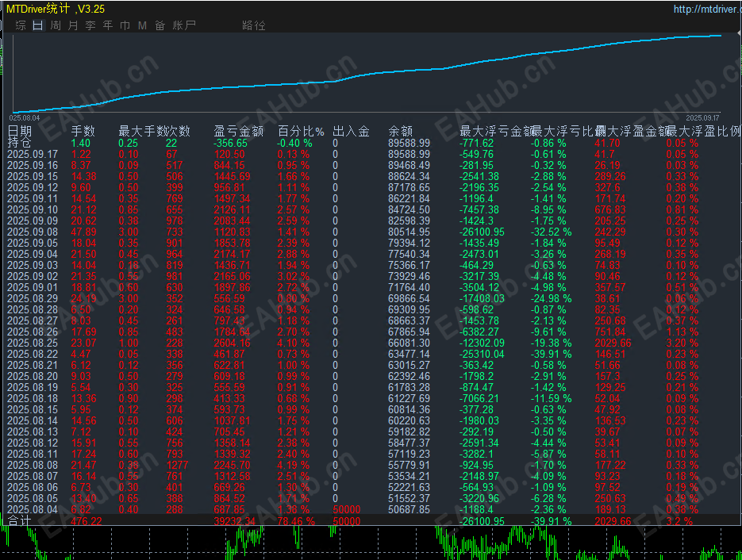
Task: Select the 2025.09.16 date row
Action: coord(33,166)
